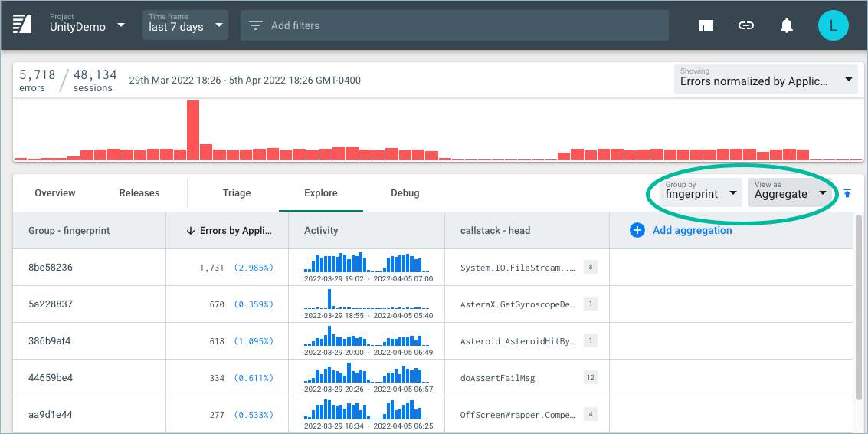
Task: Open user avatar L menu
Action: pos(833,25)
